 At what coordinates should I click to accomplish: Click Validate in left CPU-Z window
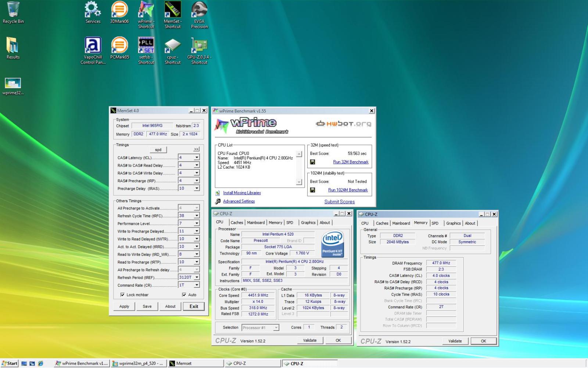coord(310,340)
